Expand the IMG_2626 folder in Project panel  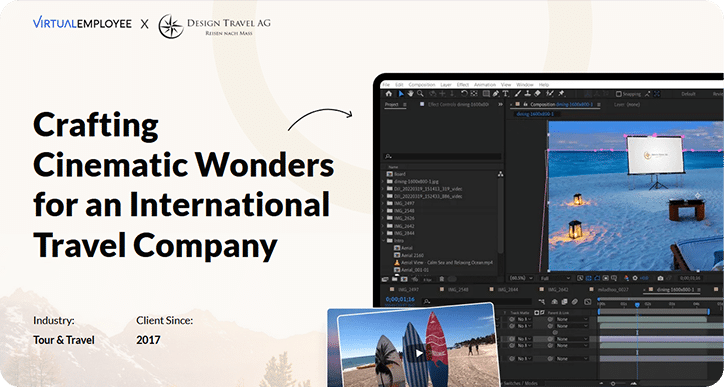(x=383, y=218)
